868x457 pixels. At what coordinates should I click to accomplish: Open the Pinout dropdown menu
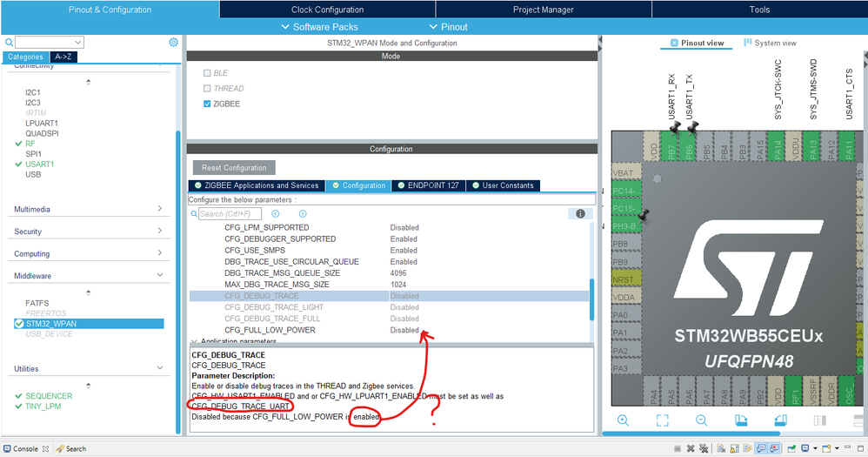tap(449, 27)
